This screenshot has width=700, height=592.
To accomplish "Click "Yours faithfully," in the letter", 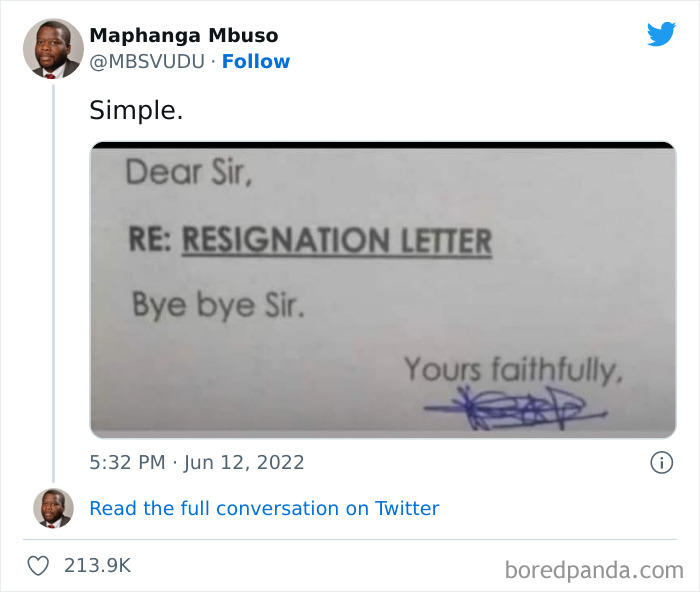I will tap(514, 369).
